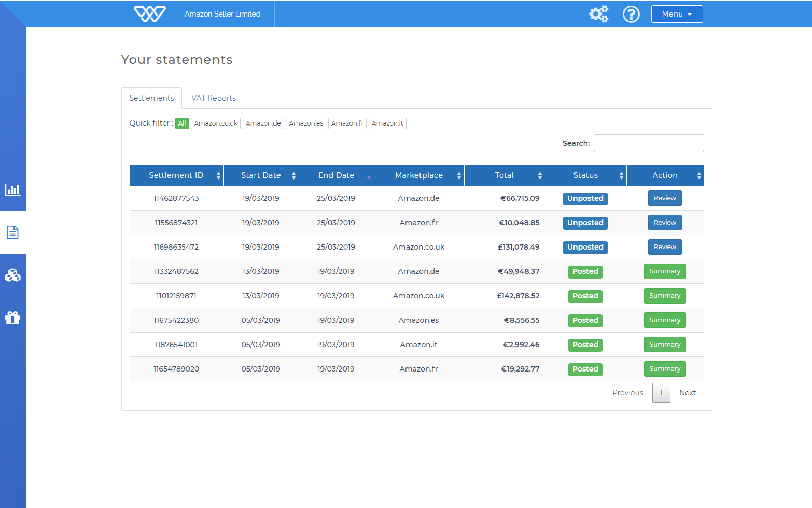This screenshot has width=812, height=508.
Task: Click settlement ID 11876541001
Action: pos(176,345)
